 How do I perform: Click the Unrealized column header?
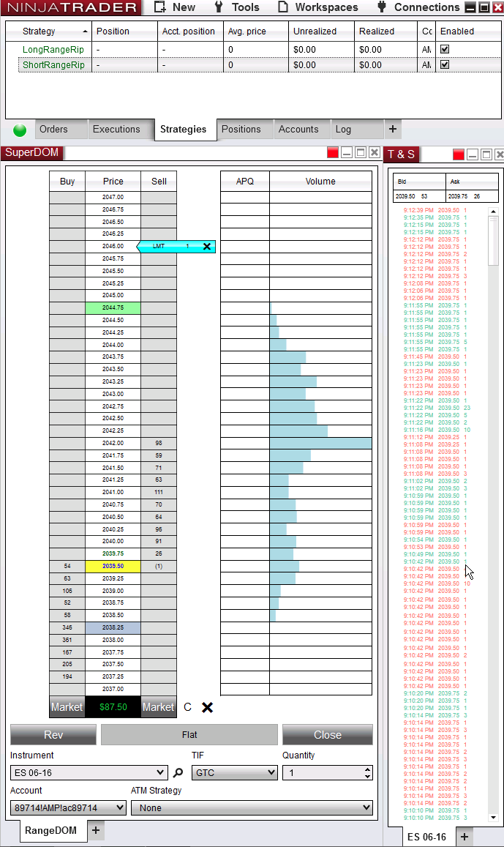322,31
